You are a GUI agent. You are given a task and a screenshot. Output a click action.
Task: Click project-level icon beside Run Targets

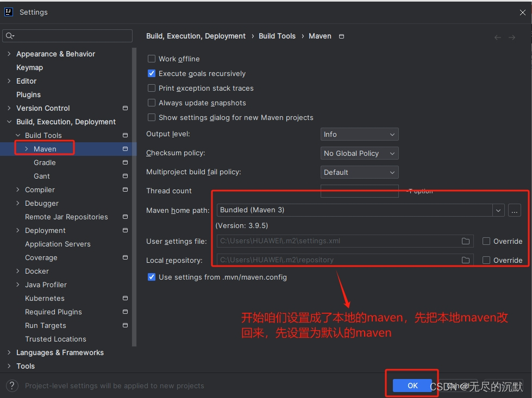[x=125, y=325]
